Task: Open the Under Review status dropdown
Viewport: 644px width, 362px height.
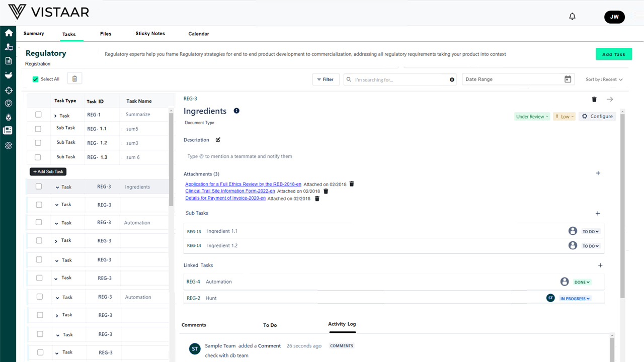Action: (x=532, y=117)
